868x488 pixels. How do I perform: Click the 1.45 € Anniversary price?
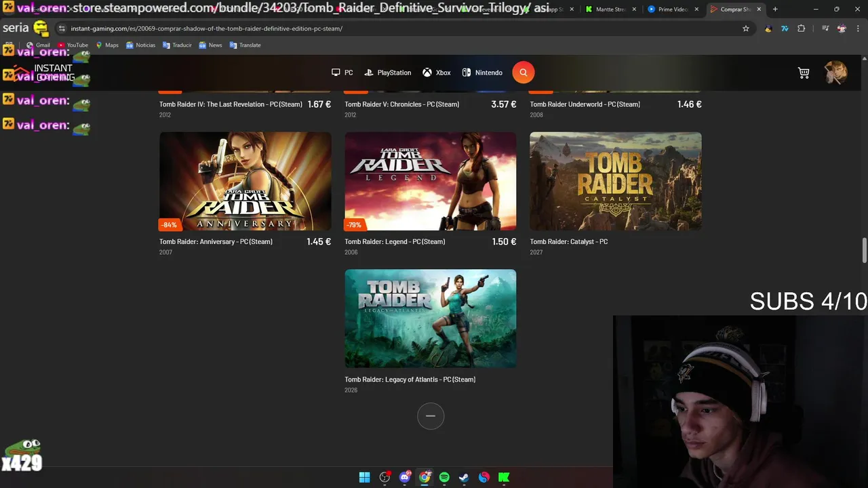319,242
